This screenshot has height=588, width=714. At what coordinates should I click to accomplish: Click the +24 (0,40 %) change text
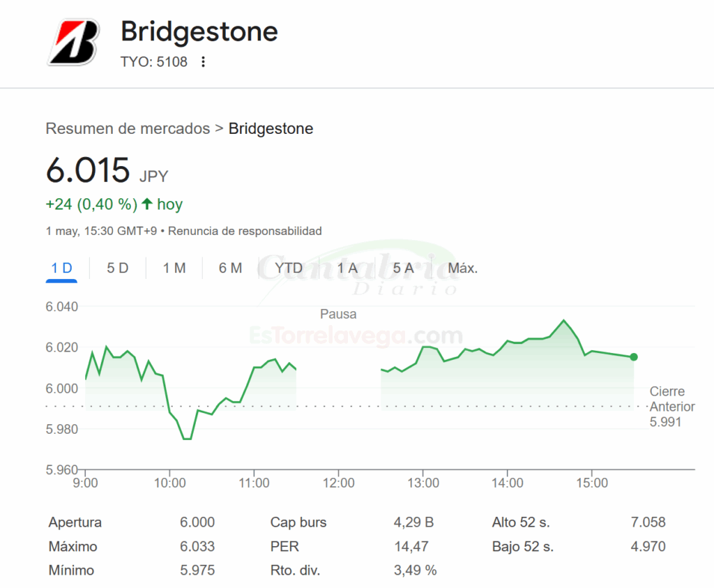pos(91,204)
